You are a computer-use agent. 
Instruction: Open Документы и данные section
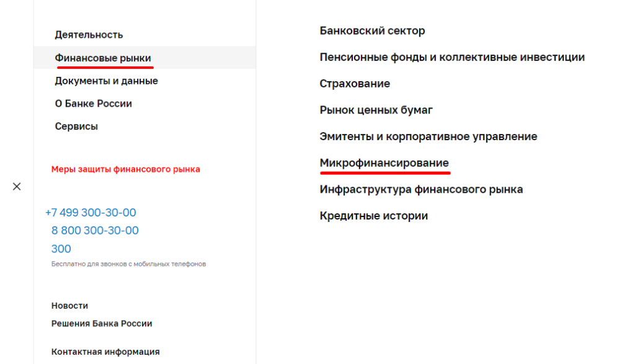pos(106,81)
